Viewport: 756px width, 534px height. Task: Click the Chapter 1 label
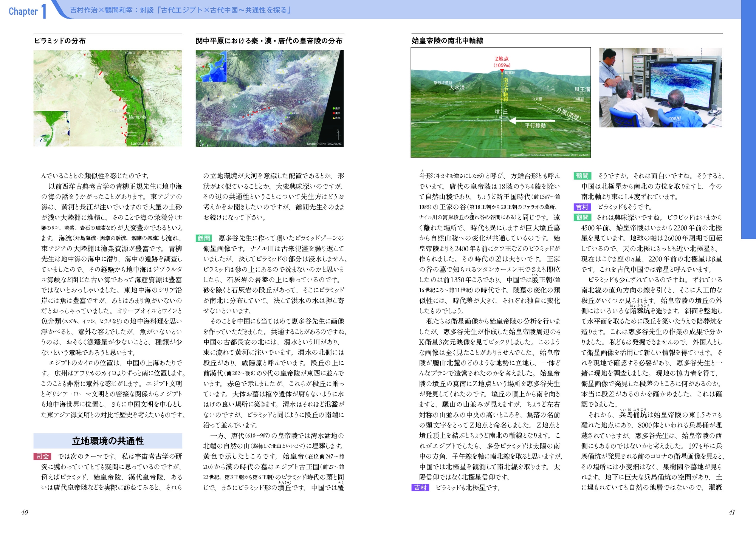tap(27, 11)
